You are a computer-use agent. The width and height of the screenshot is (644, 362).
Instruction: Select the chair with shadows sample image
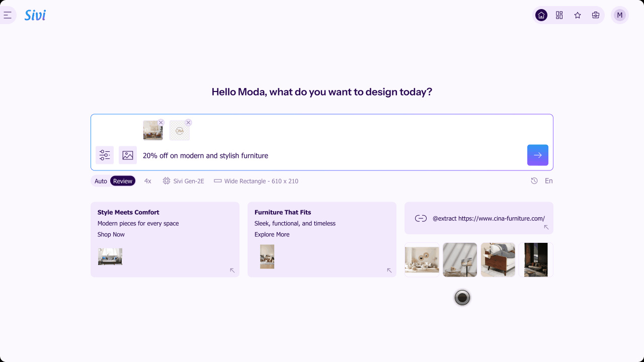(x=460, y=260)
